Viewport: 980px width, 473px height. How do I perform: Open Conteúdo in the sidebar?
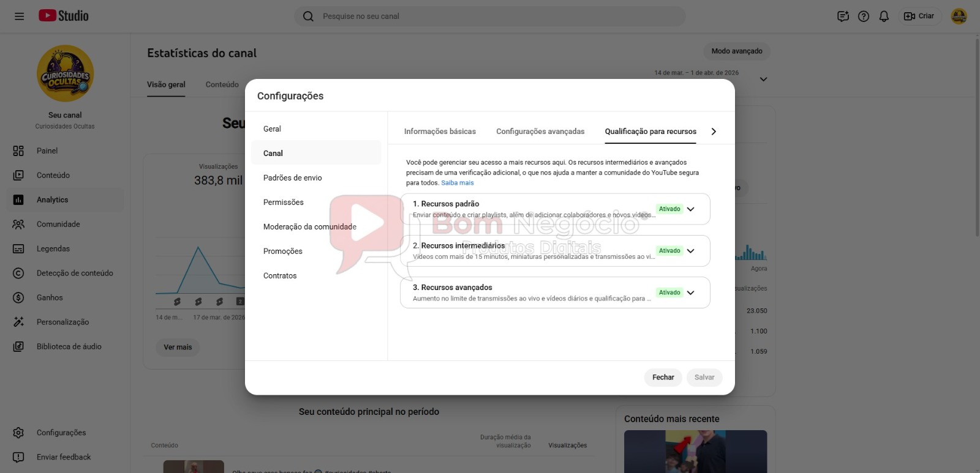[65, 175]
